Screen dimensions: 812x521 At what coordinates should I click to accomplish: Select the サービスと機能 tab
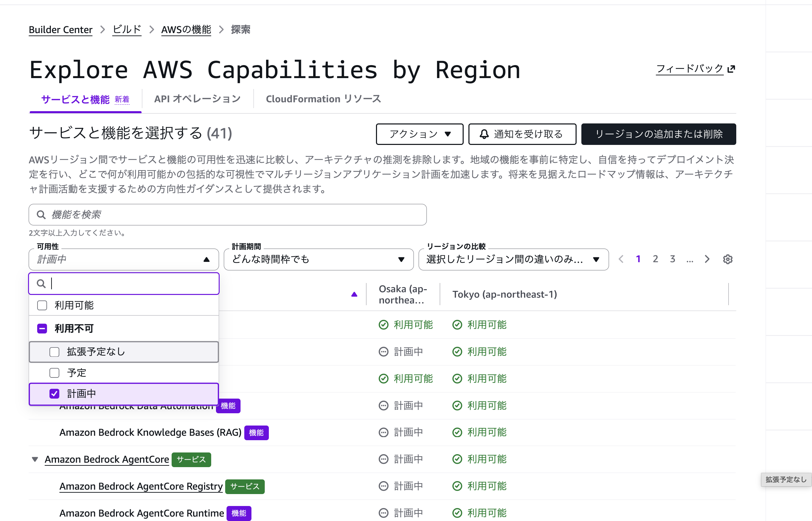[x=75, y=99]
